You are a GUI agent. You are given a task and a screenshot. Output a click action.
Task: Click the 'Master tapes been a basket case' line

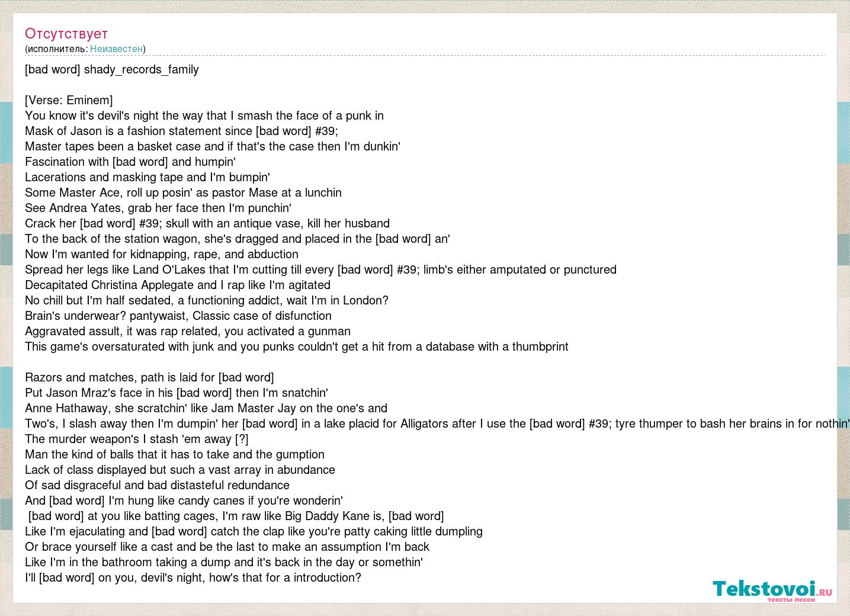tap(213, 146)
